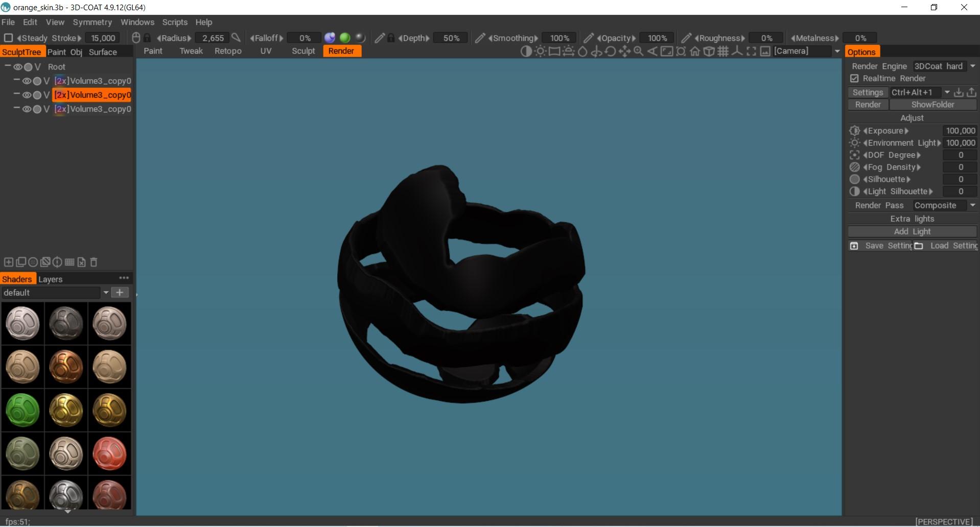This screenshot has width=980, height=527.
Task: Click the Add Light button
Action: click(x=912, y=231)
